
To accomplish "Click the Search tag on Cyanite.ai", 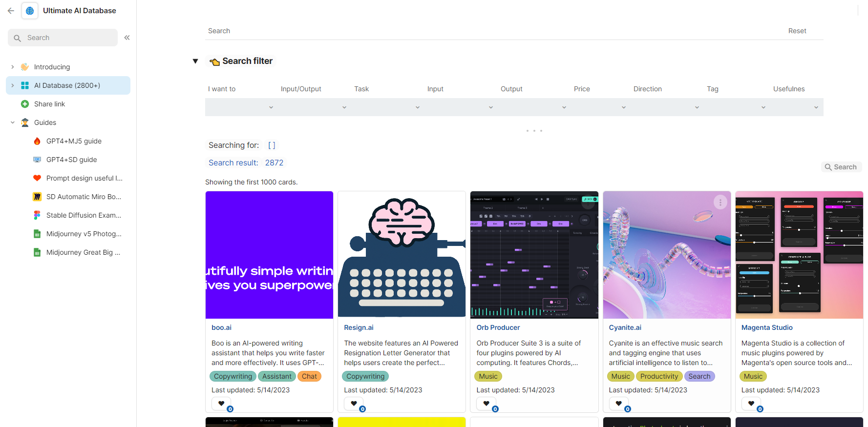I will click(x=699, y=376).
